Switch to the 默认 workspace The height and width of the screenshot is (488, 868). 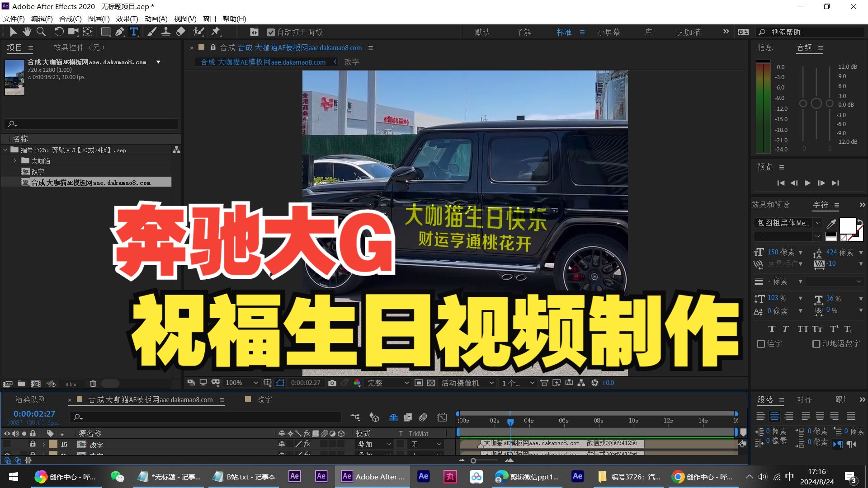coord(482,32)
